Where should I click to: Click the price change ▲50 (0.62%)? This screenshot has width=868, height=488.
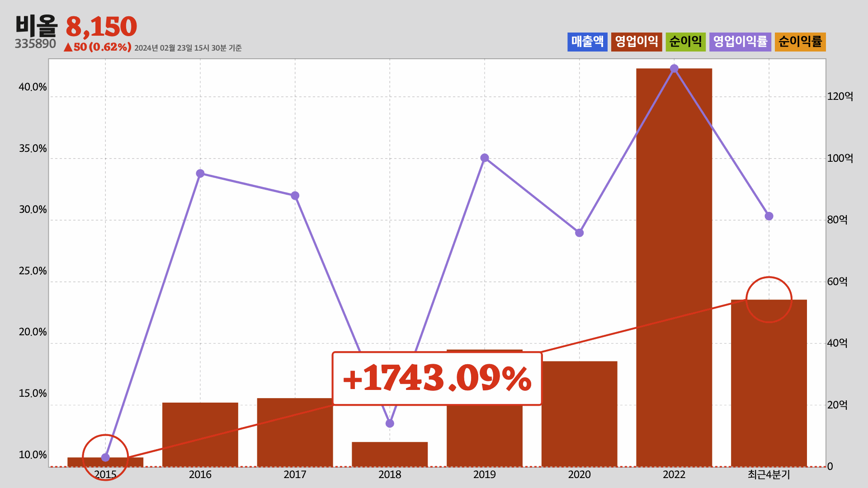pos(97,47)
